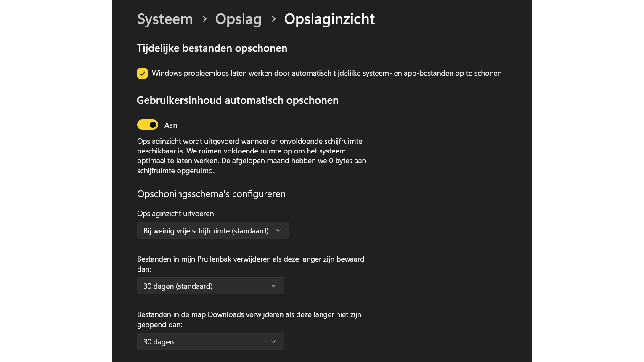The width and height of the screenshot is (644, 362).
Task: Click the 'Windows probleemloos laten werken' checkbox label
Action: [x=326, y=73]
